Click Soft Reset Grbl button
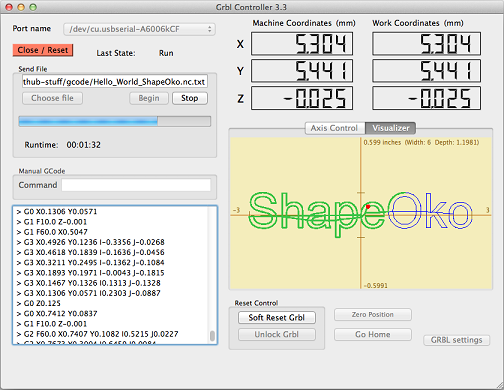The height and width of the screenshot is (390, 504). (277, 318)
